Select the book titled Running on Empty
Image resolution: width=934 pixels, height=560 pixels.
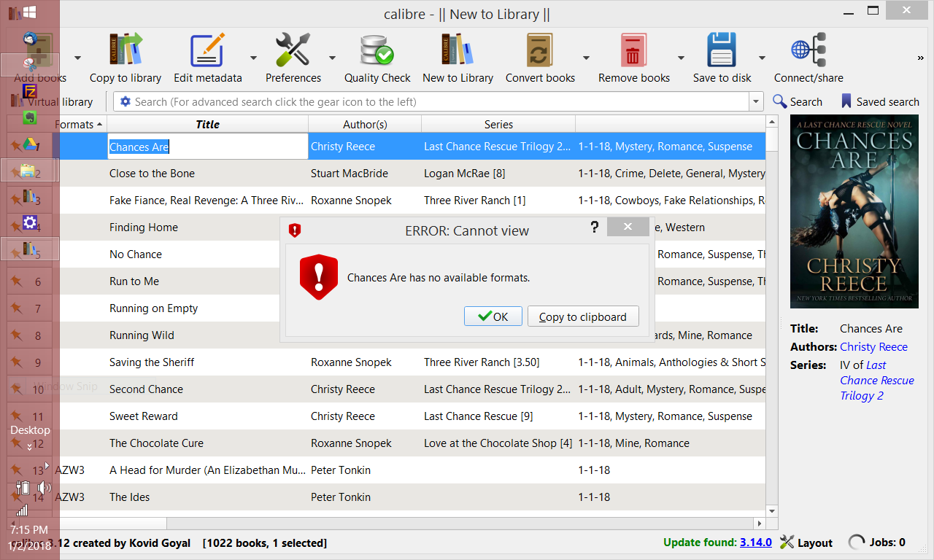(x=154, y=308)
